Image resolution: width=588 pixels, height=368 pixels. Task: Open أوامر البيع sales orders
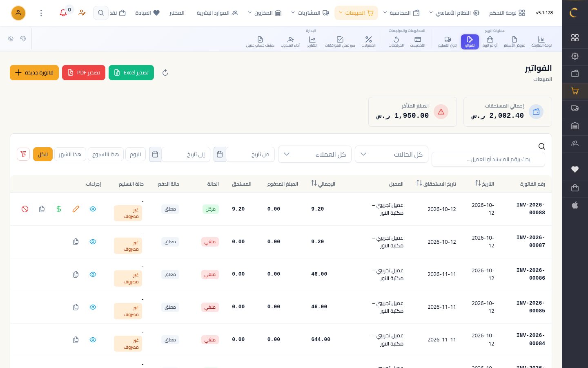pos(490,41)
